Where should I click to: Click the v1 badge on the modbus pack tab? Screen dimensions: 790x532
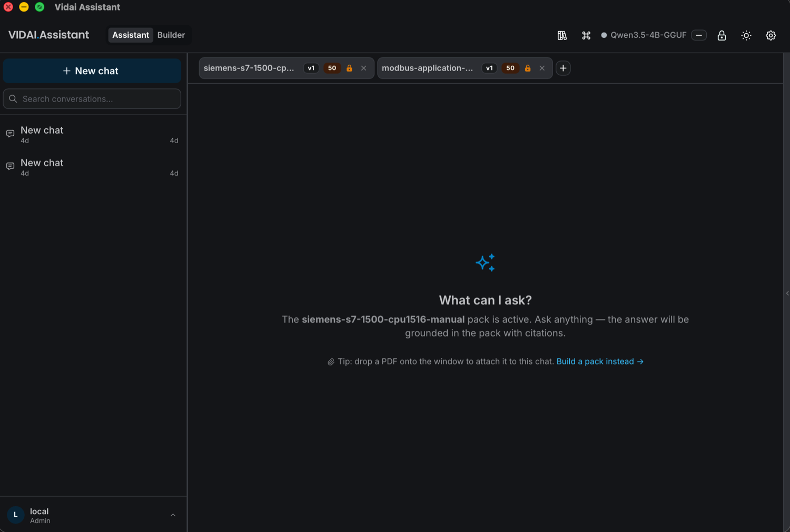[489, 68]
